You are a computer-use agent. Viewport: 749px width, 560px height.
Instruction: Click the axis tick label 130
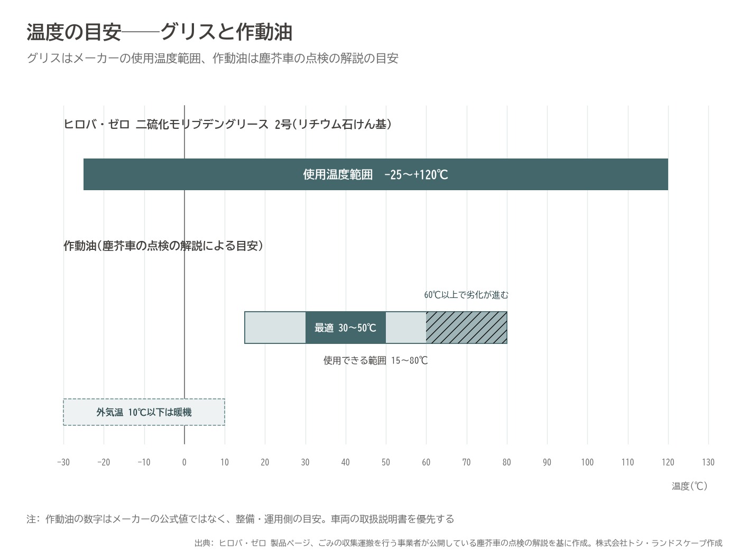(708, 462)
